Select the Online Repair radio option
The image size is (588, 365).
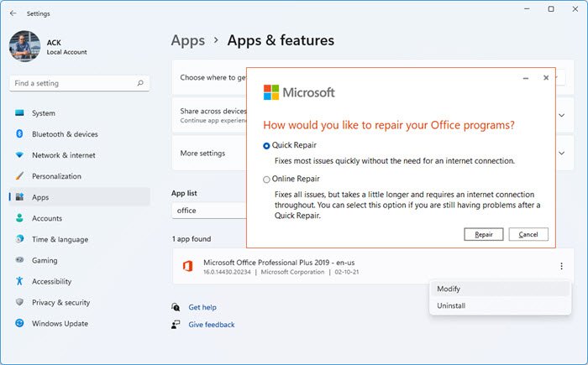(267, 179)
